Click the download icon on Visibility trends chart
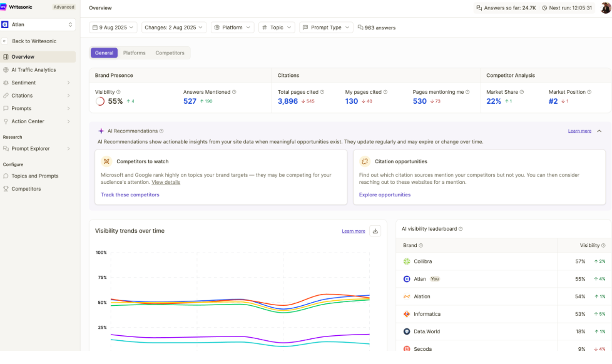Screen dimensions: 612x364 [375, 231]
